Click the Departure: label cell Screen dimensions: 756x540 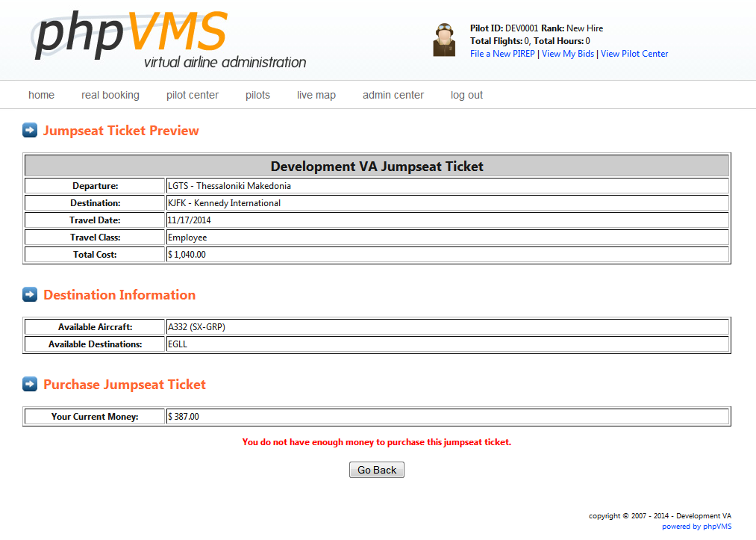coord(95,186)
